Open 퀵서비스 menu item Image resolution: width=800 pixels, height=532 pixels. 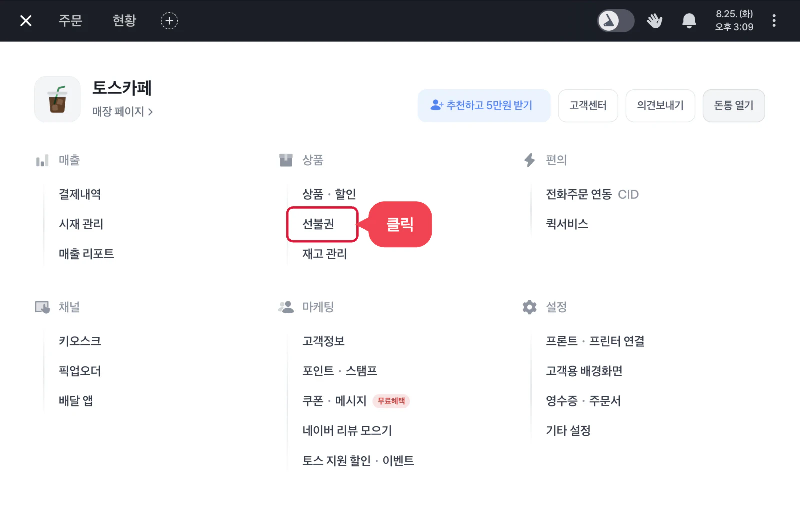click(567, 224)
